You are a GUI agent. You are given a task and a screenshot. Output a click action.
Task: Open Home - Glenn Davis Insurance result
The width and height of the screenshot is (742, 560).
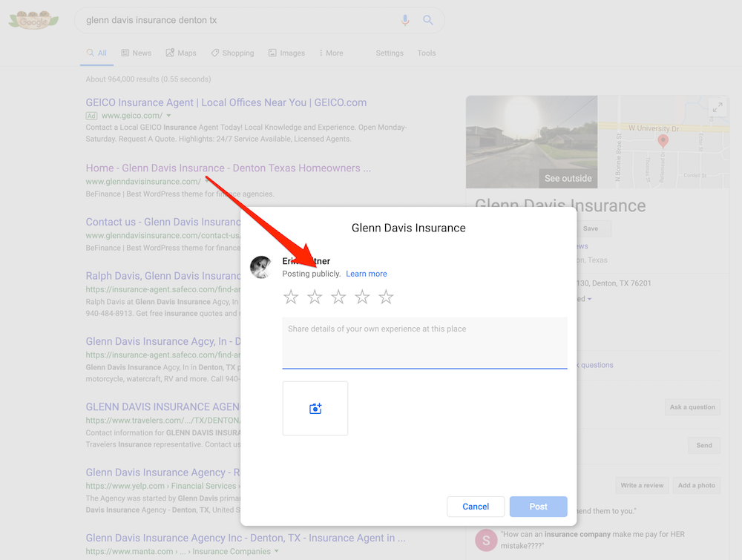pyautogui.click(x=228, y=168)
